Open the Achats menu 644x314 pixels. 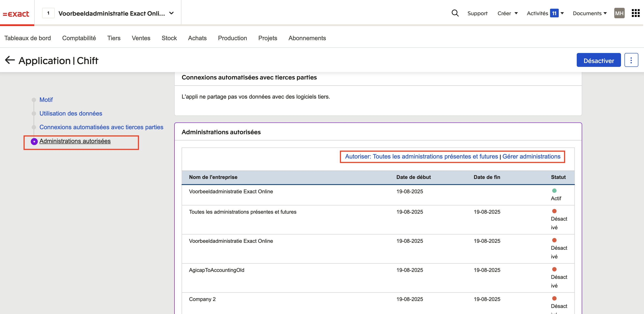coord(197,38)
